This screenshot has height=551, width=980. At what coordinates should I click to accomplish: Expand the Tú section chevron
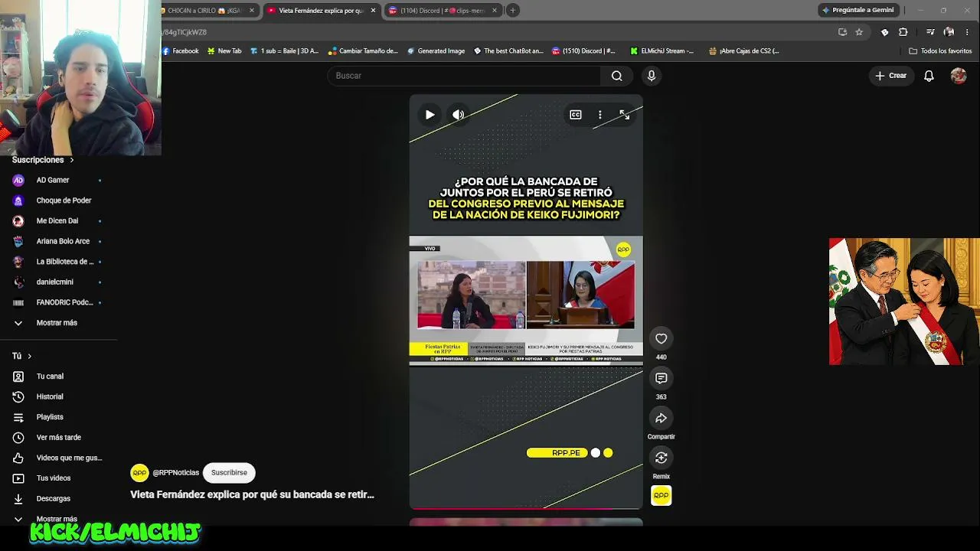click(30, 356)
